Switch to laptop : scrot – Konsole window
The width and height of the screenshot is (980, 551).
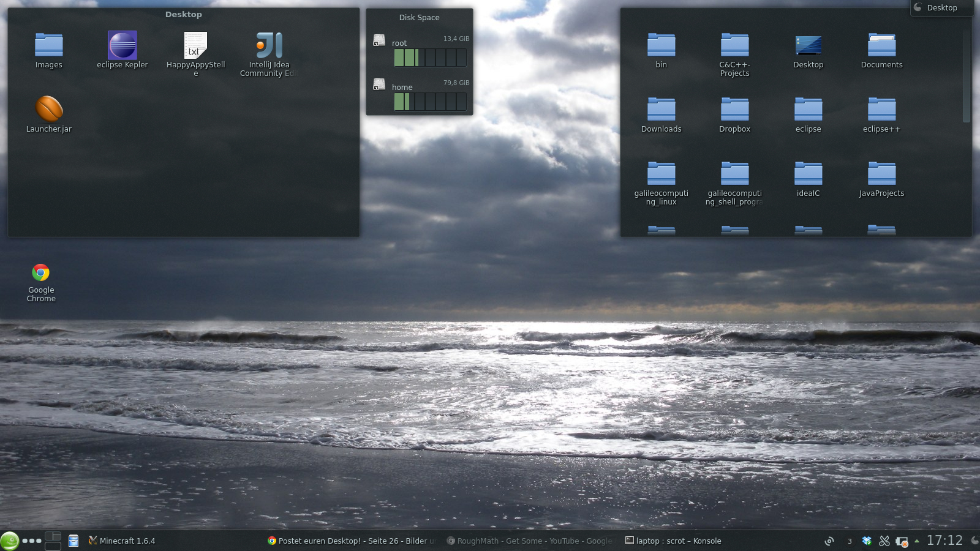674,541
